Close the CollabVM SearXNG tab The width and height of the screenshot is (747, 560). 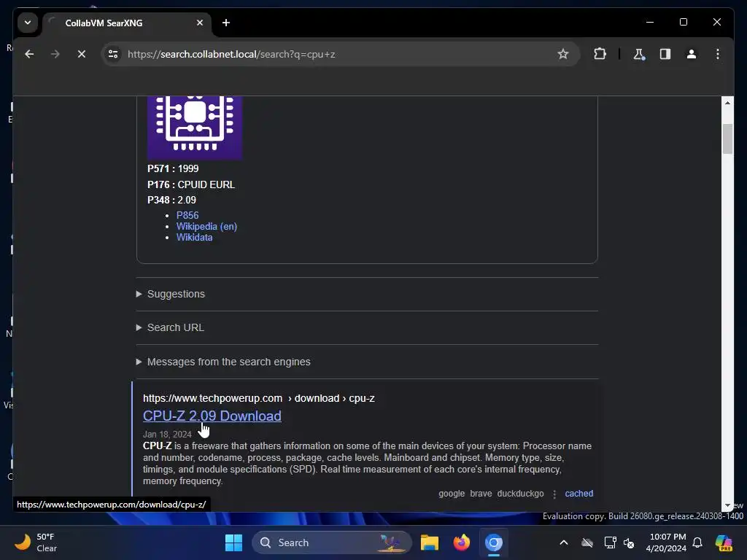(x=200, y=23)
